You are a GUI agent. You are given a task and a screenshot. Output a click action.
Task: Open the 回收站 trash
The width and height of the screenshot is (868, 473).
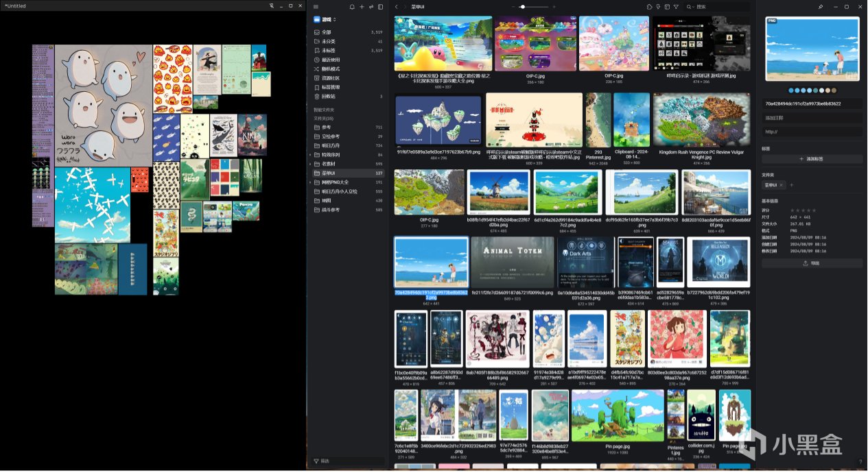[349, 96]
